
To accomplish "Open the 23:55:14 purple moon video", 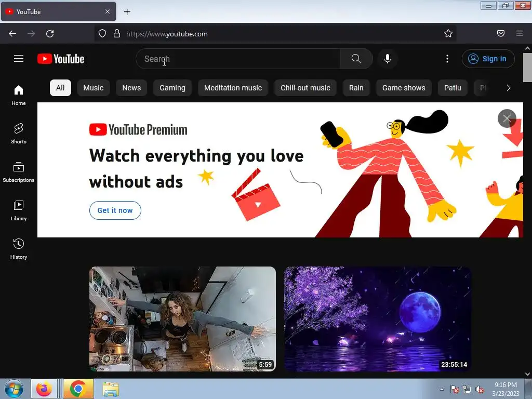I will coord(377,319).
